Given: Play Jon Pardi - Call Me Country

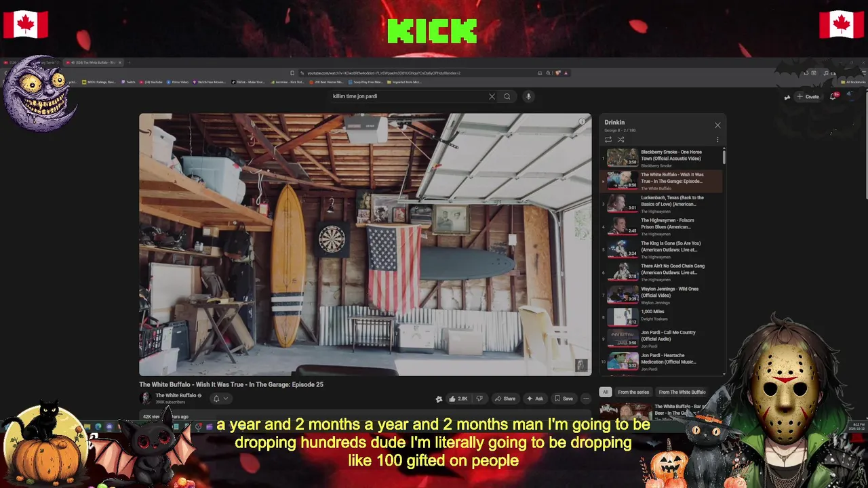Looking at the screenshot, I should pos(663,339).
